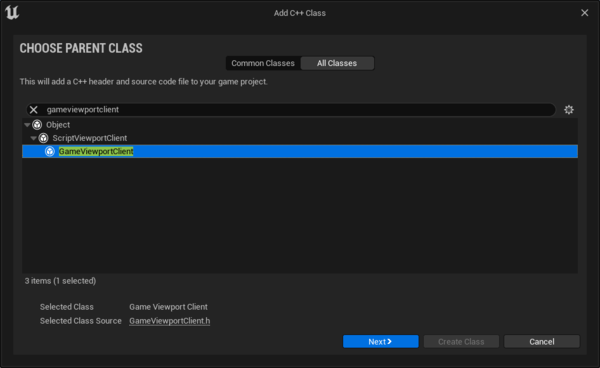
Task: Click the Unreal Engine logo icon
Action: 12,13
